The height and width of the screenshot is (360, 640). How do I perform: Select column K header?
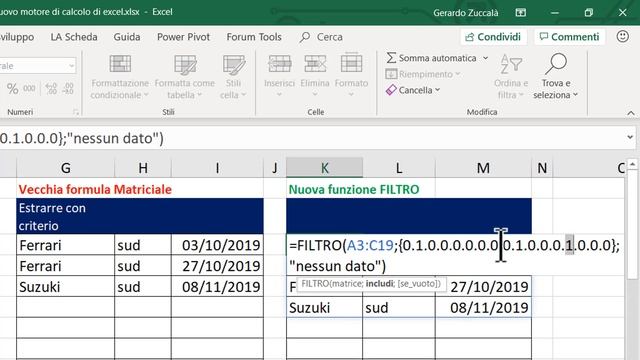tap(324, 168)
